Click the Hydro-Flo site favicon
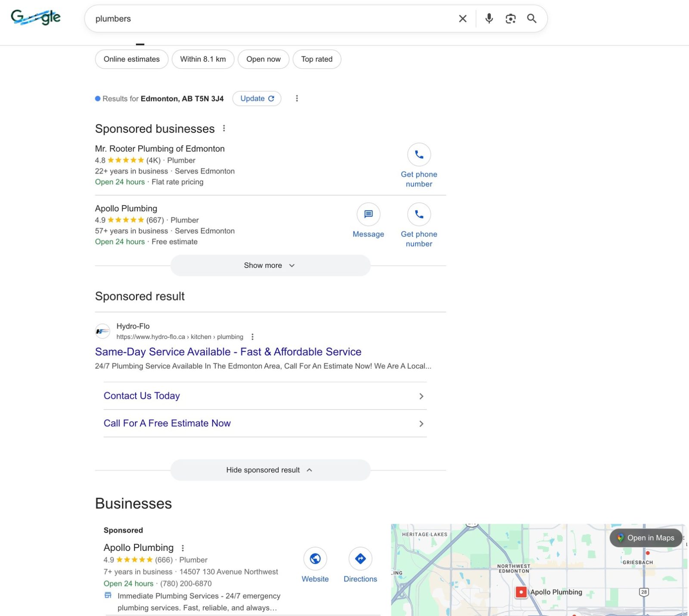This screenshot has width=689, height=616. 102,331
